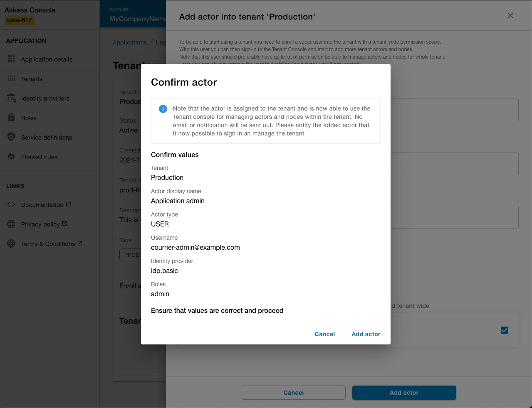Select Identity providers in the sidebar menu
532x408 pixels.
pos(45,98)
